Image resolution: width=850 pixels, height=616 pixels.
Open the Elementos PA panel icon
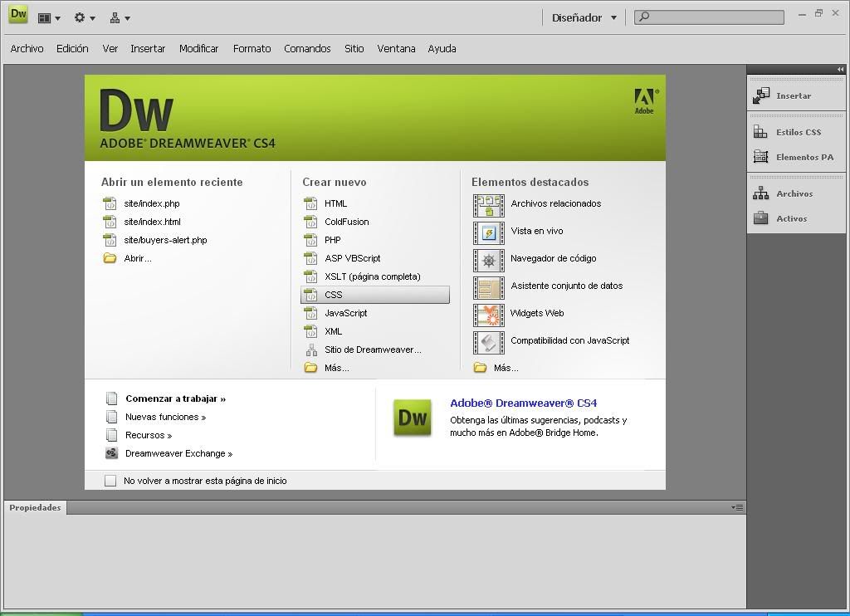pyautogui.click(x=760, y=157)
